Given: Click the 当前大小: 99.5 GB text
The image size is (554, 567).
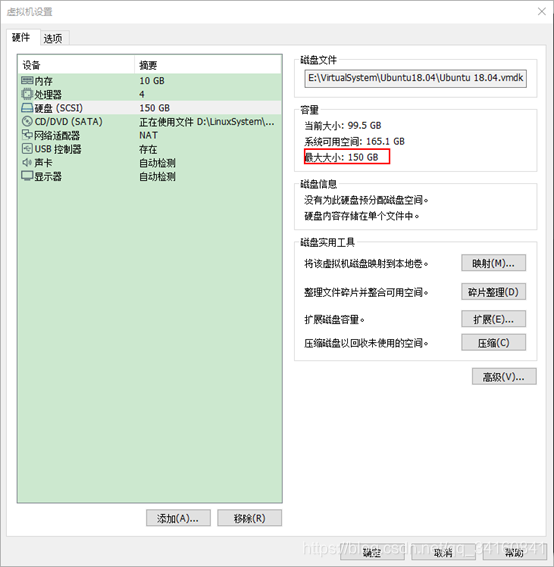Looking at the screenshot, I should (343, 125).
